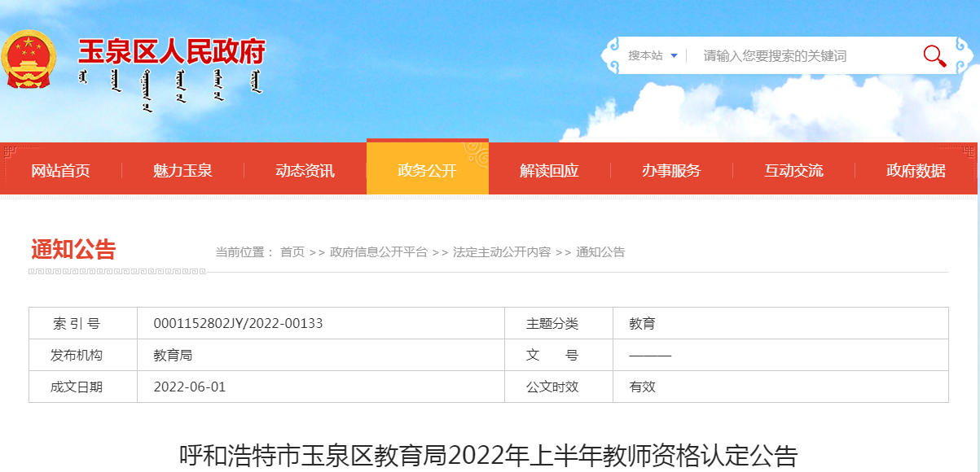The height and width of the screenshot is (472, 980).
Task: Open the 魅力玉泉 menu item
Action: 183,171
